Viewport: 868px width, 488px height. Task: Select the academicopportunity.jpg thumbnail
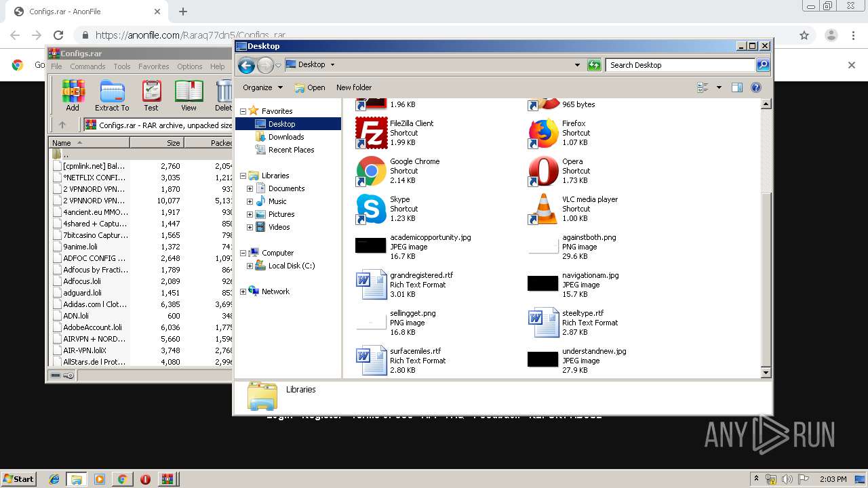click(x=371, y=245)
